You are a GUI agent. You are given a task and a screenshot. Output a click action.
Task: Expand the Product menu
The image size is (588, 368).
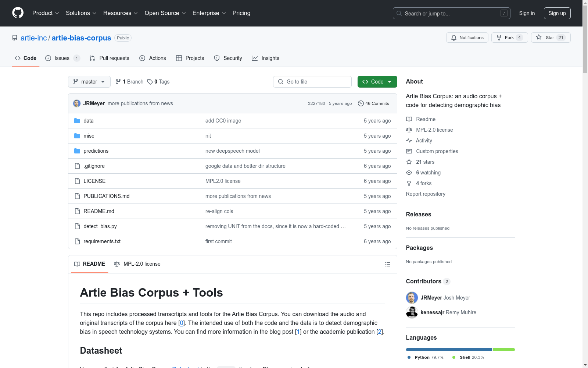(46, 13)
